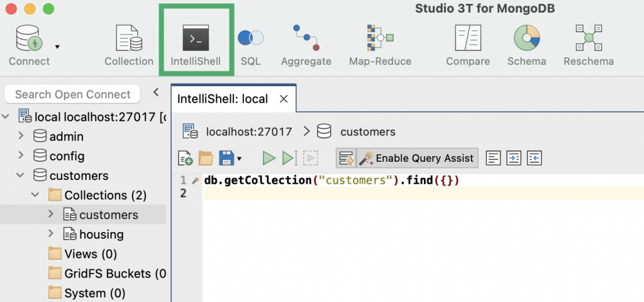The image size is (644, 302).
Task: Open IntelliShell from the toolbar
Action: point(196,46)
